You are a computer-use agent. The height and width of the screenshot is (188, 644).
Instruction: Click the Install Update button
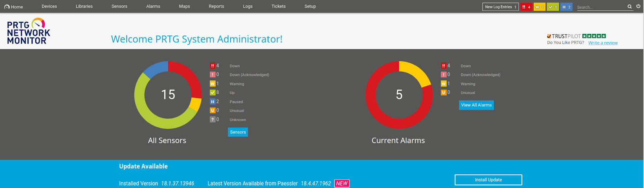tap(488, 180)
